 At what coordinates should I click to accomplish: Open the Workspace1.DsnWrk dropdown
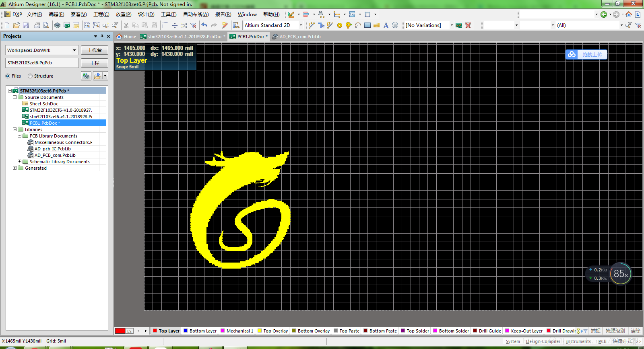pyautogui.click(x=74, y=50)
